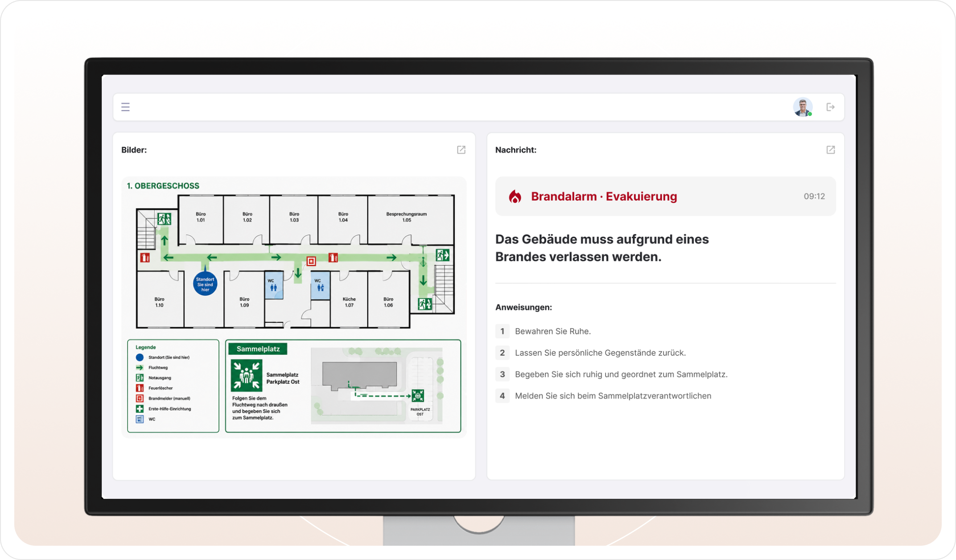Screen dimensions: 956x560
Task: Click the 09:12 timestamp
Action: click(814, 196)
